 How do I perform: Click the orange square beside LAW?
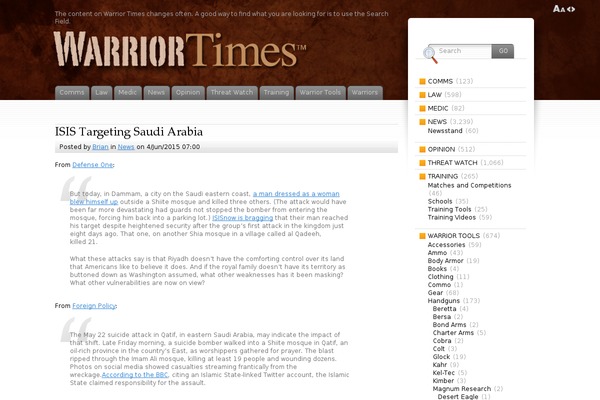pyautogui.click(x=422, y=95)
